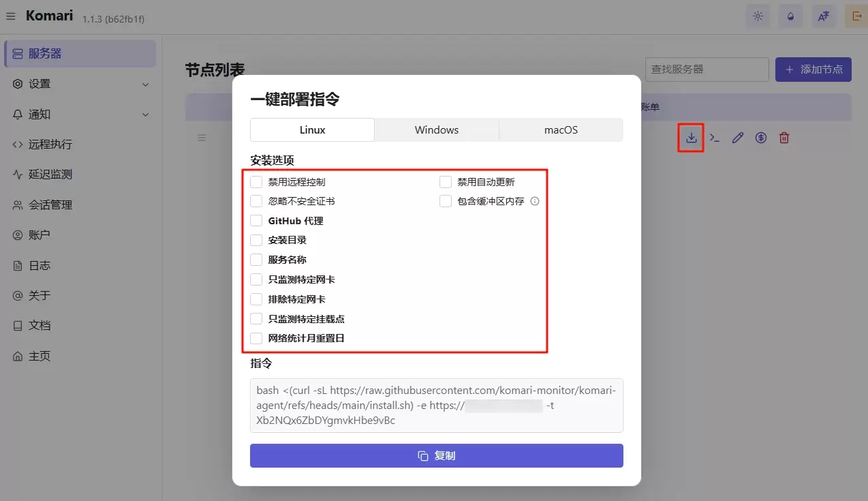The image size is (868, 501).
Task: Click the 主页 home icon in the sidebar
Action: 18,356
